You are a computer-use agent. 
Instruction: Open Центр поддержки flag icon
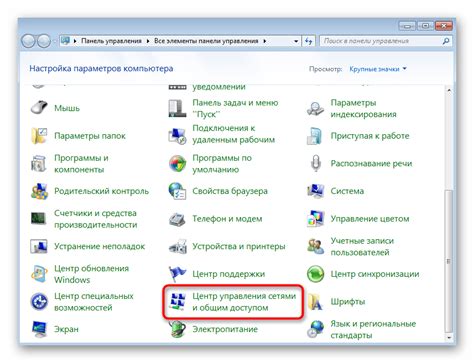[177, 274]
